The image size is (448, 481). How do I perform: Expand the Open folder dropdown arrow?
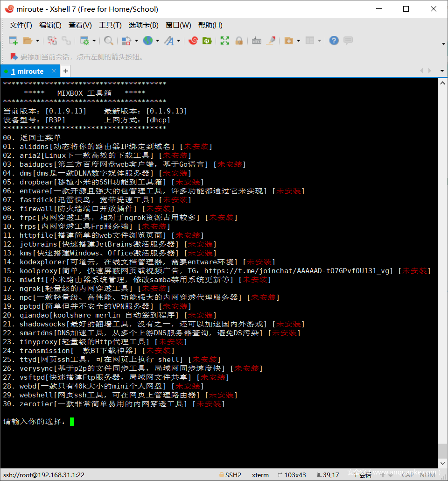click(38, 41)
